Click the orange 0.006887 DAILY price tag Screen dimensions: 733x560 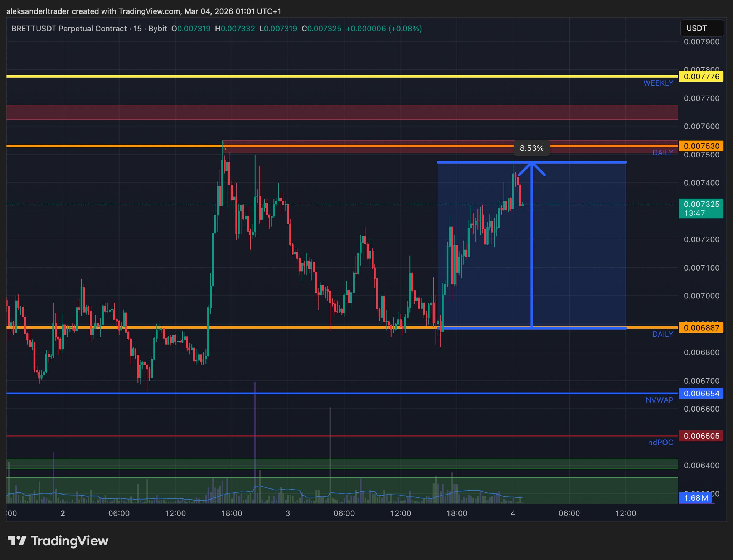[x=701, y=328]
